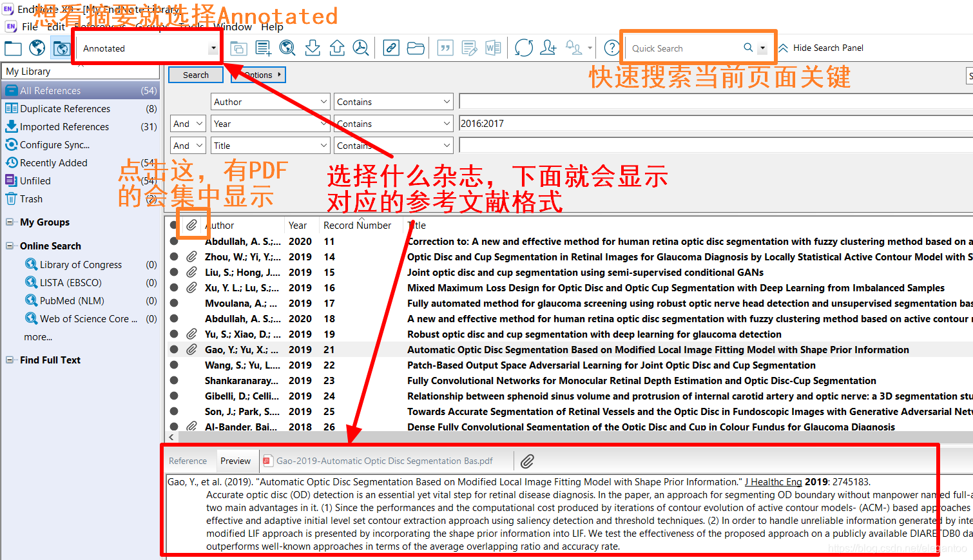Open the File menu
This screenshot has height=560, width=973.
point(30,26)
